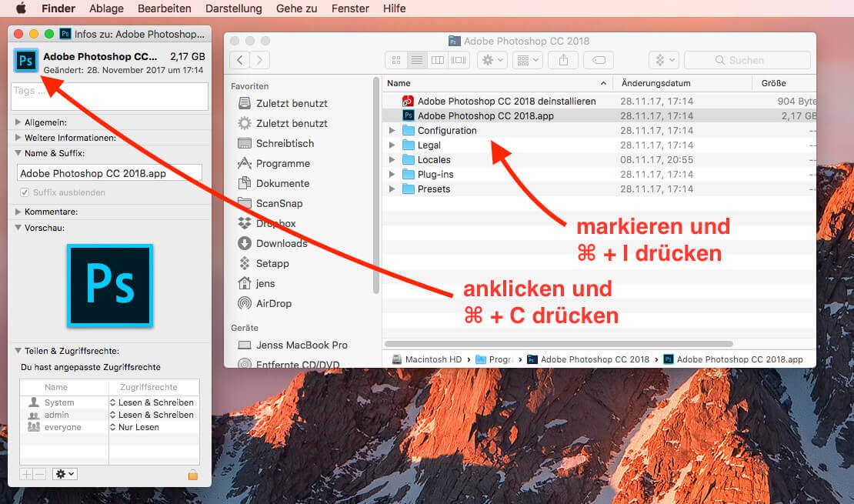
Task: Open the arrange-by grouping dropdown
Action: point(527,60)
